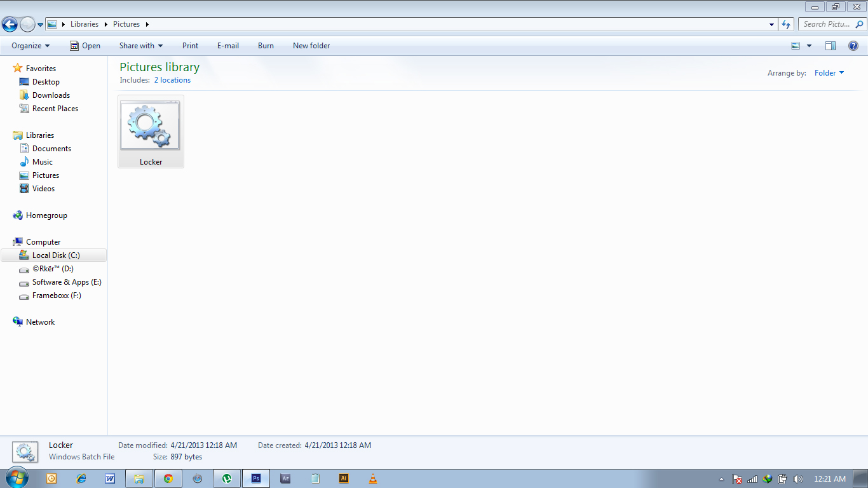Screen dimensions: 868x488
Task: Click the New folder button
Action: [x=311, y=45]
